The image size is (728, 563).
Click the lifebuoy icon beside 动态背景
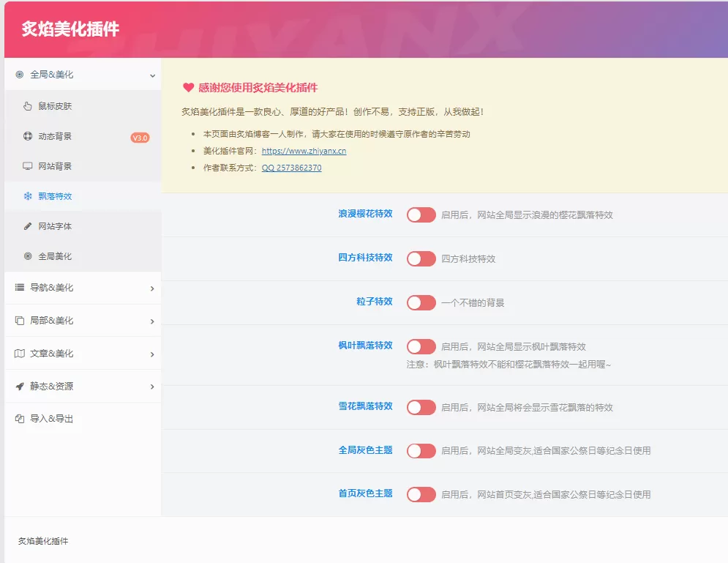click(28, 136)
